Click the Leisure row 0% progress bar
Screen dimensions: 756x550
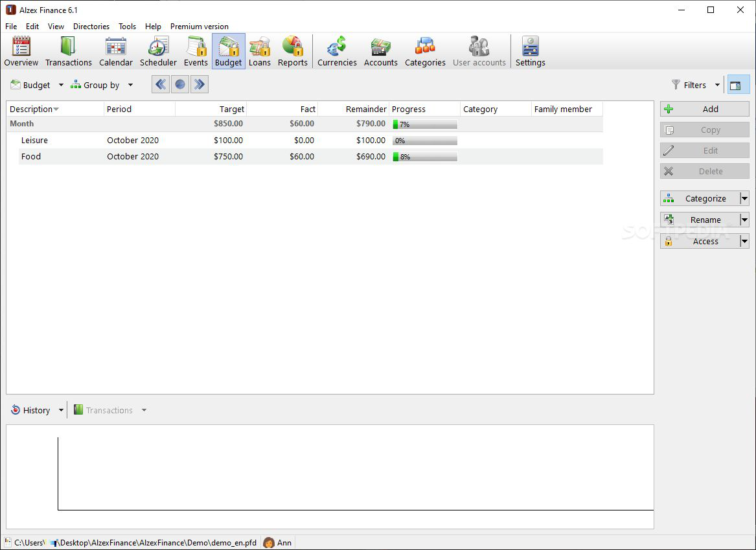425,141
